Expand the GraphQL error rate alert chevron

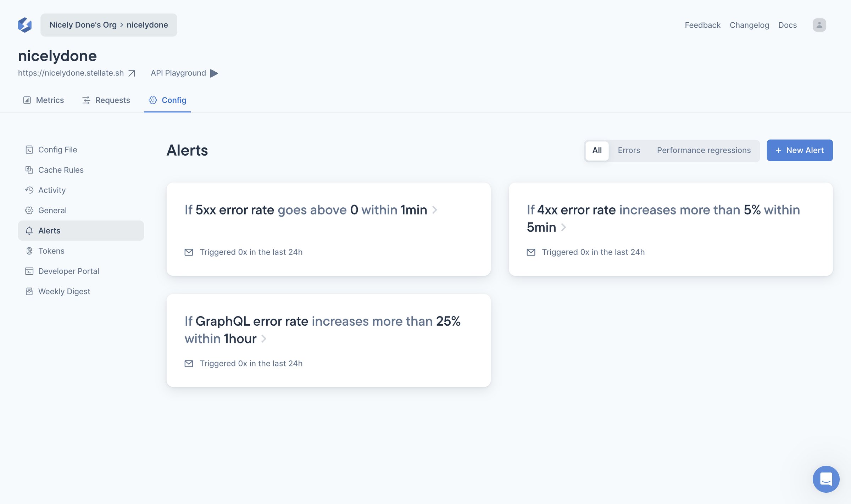pyautogui.click(x=264, y=339)
